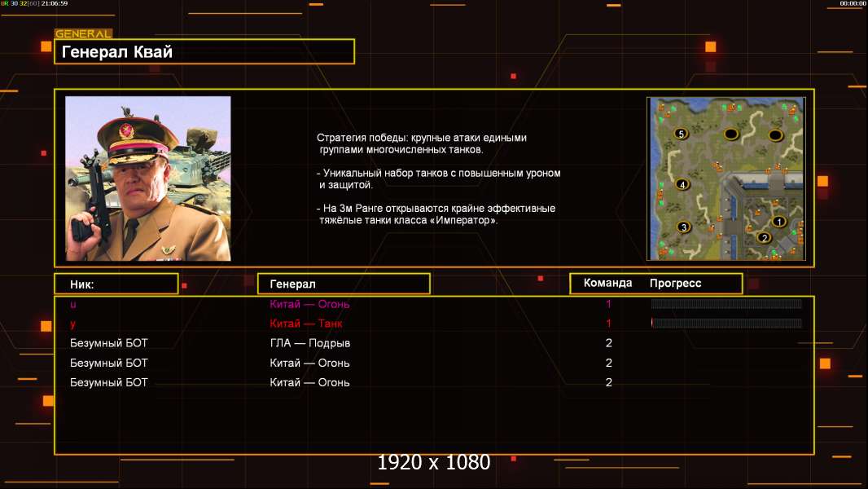Click the GENERAL label tag
Viewport: 868px width, 489px height.
[x=83, y=33]
